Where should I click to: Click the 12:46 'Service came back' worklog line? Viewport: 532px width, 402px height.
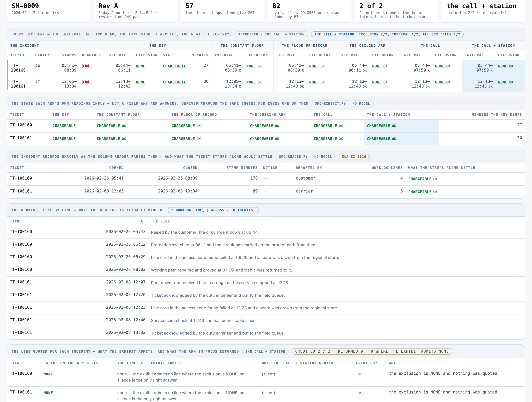(266, 321)
